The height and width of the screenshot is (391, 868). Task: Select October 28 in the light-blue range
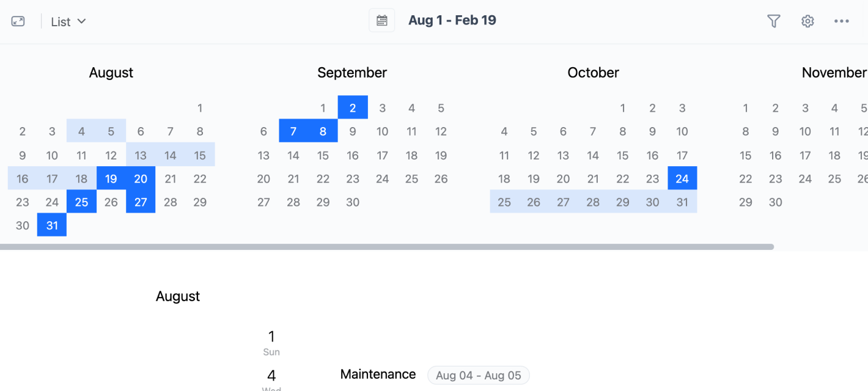(593, 202)
